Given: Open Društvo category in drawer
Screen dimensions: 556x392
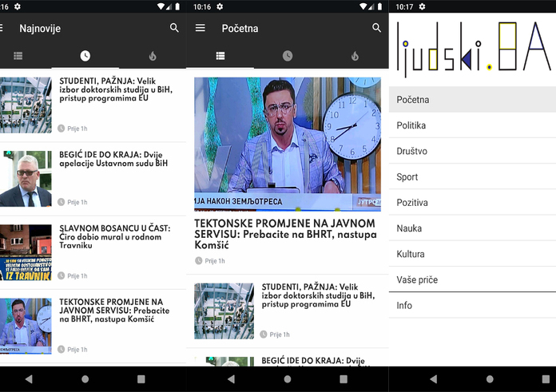Looking at the screenshot, I should pyautogui.click(x=472, y=151).
